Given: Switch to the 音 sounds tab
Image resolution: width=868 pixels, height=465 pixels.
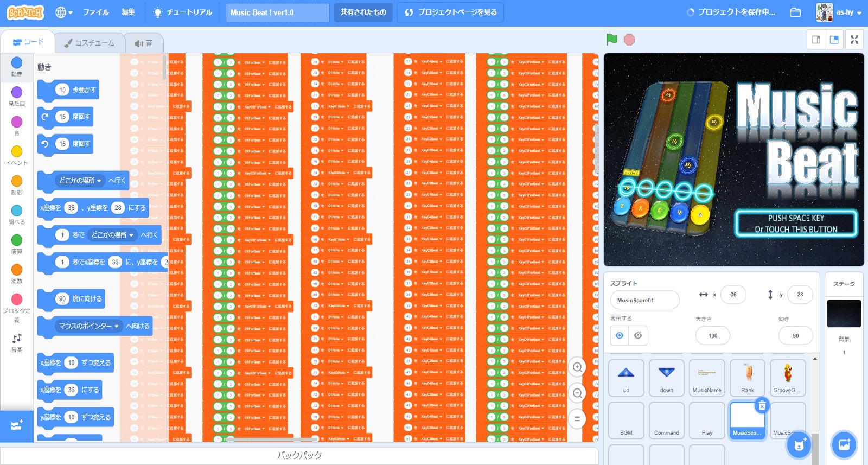Looking at the screenshot, I should click(144, 43).
